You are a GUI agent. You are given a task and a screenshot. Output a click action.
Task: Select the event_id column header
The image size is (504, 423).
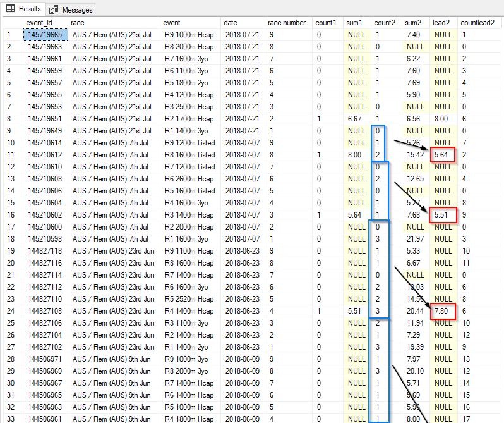(x=45, y=23)
